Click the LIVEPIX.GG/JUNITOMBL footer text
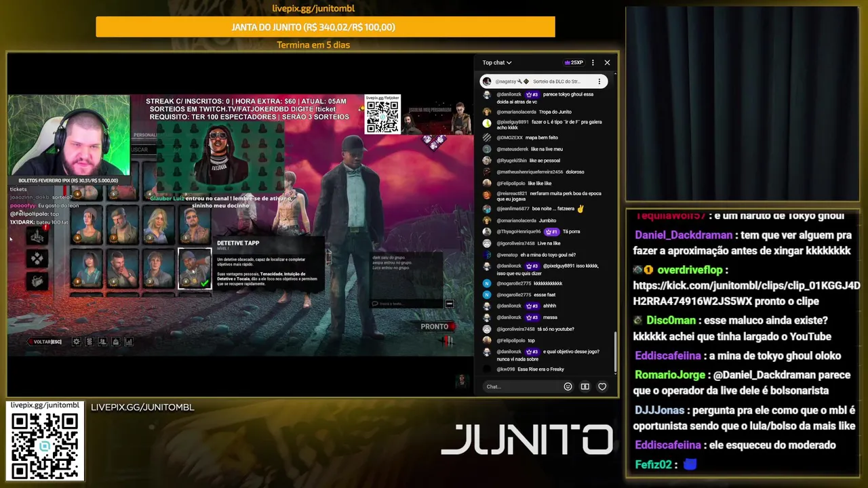Screen dimensions: 868x488 142,407
